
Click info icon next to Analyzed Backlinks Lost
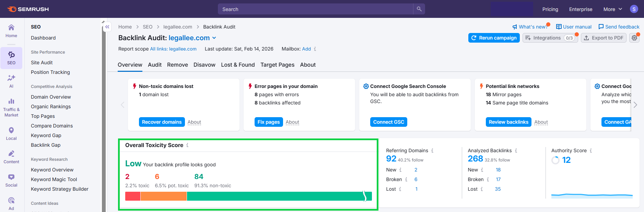[482, 189]
